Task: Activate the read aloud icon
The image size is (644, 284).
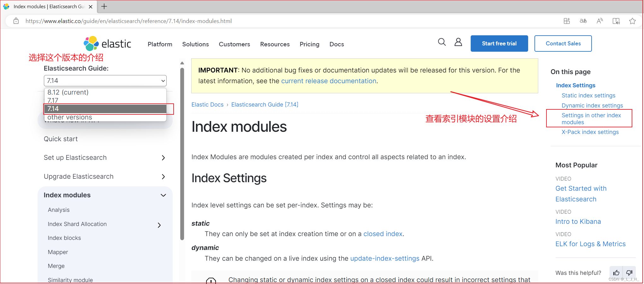Action: [x=600, y=21]
